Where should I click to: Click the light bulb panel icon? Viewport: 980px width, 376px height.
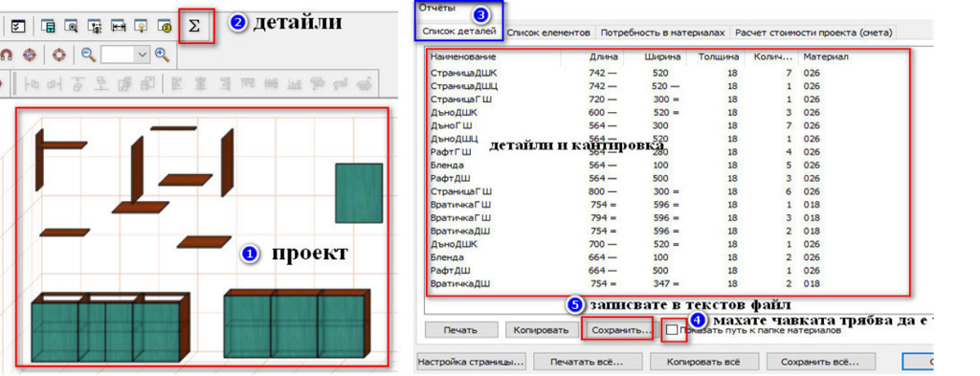(x=142, y=27)
